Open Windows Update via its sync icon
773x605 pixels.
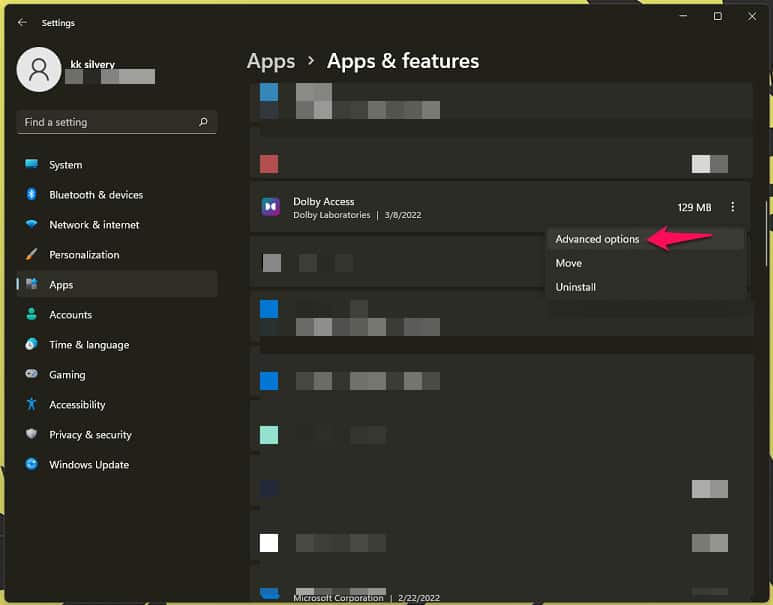click(31, 464)
